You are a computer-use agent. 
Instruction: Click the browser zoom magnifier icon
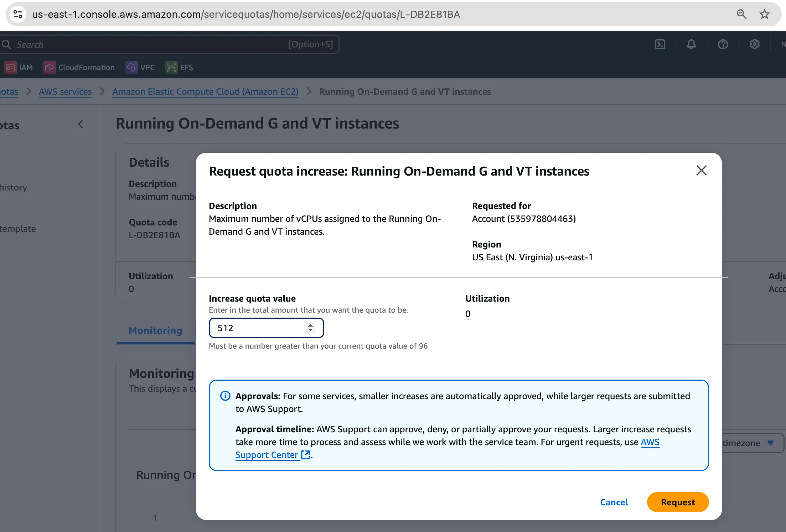coord(741,14)
